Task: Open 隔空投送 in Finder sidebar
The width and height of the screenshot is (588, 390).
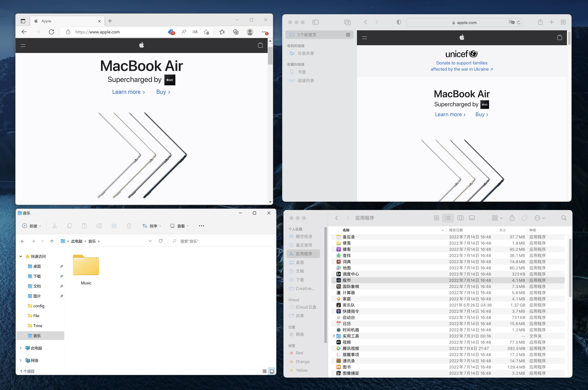Action: click(304, 237)
